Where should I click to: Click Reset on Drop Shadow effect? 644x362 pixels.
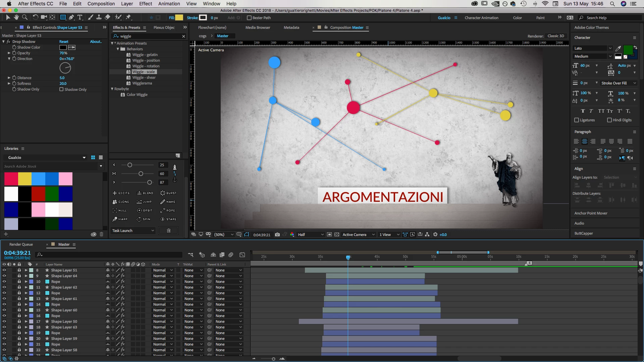tap(64, 42)
